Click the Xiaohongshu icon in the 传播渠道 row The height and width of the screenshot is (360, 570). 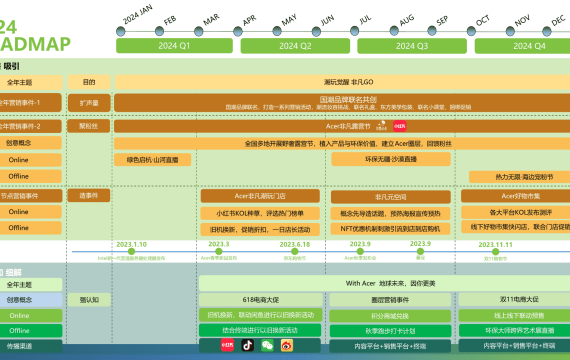(x=228, y=345)
